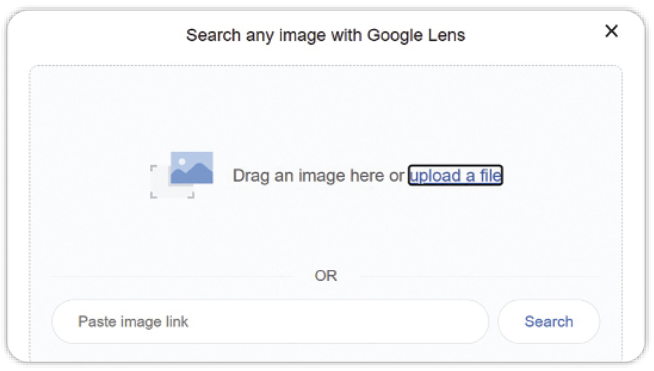Close the Google Lens search dialog
654x371 pixels.
(611, 31)
